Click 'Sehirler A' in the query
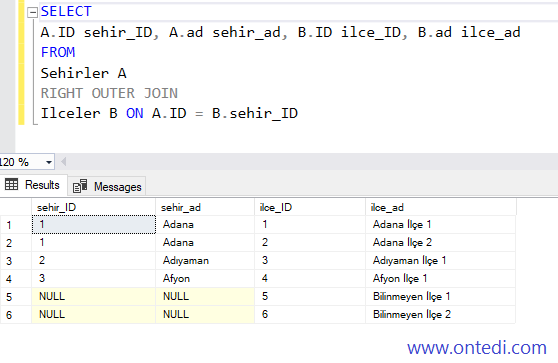Viewport: 558px width, 363px height. [84, 73]
